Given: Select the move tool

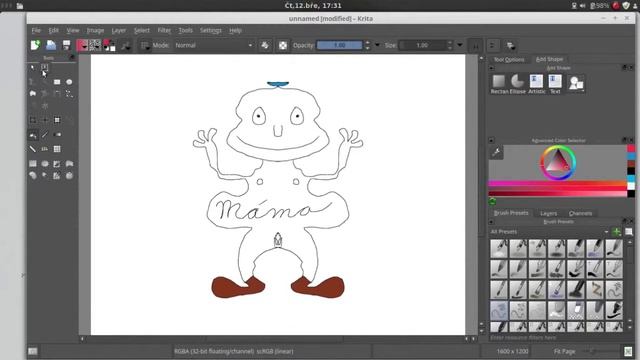Looking at the screenshot, I should click(45, 120).
